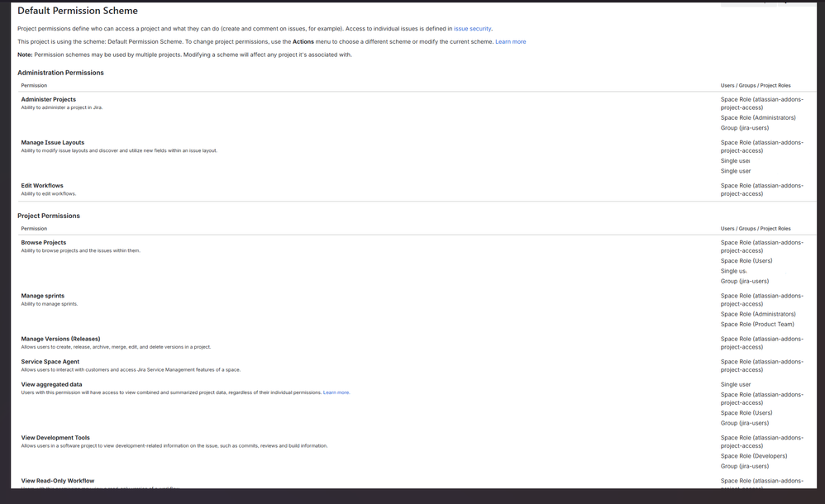Open the Edit Workflows permission entry
The height and width of the screenshot is (504, 825).
[42, 185]
